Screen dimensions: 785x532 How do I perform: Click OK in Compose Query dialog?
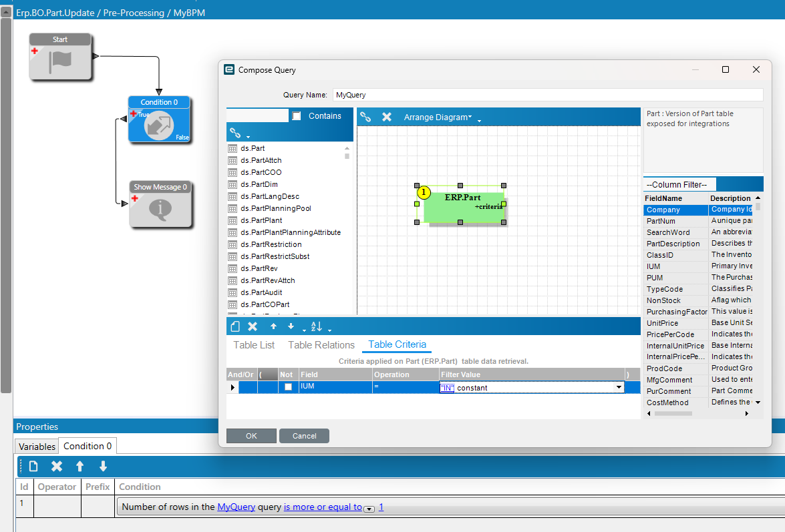tap(251, 436)
